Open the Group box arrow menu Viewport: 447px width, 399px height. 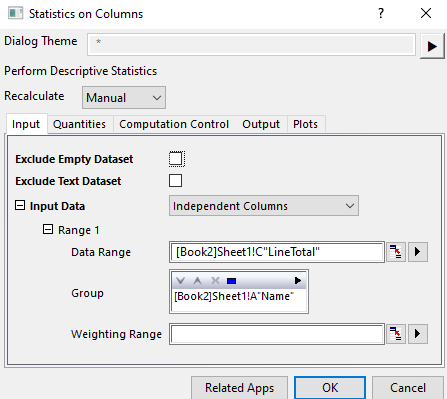pos(298,281)
